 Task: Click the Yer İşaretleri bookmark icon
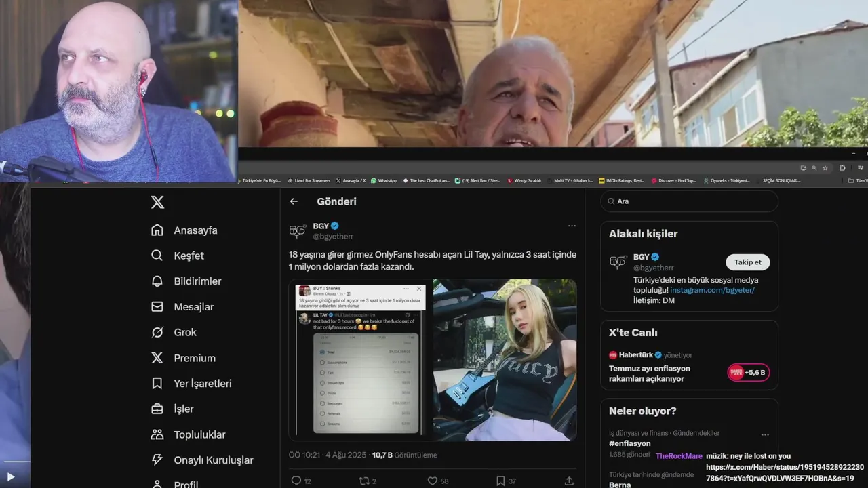point(157,384)
